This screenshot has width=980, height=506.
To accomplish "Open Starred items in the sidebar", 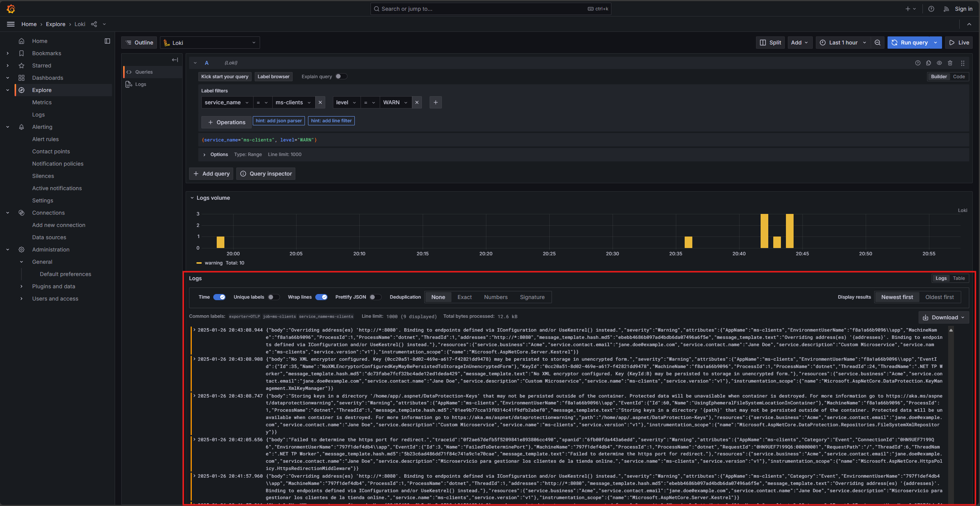I will (41, 66).
